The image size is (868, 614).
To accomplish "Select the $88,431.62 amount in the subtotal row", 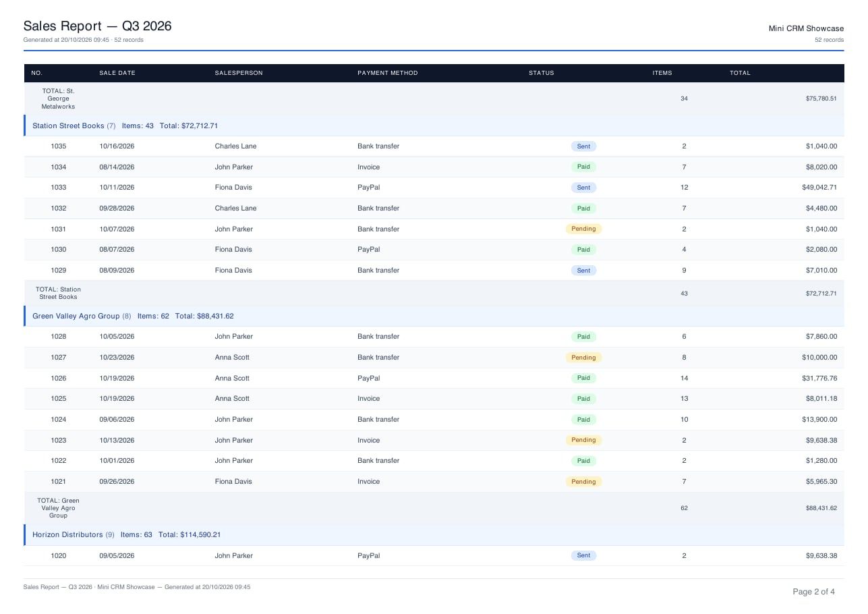I will point(821,508).
